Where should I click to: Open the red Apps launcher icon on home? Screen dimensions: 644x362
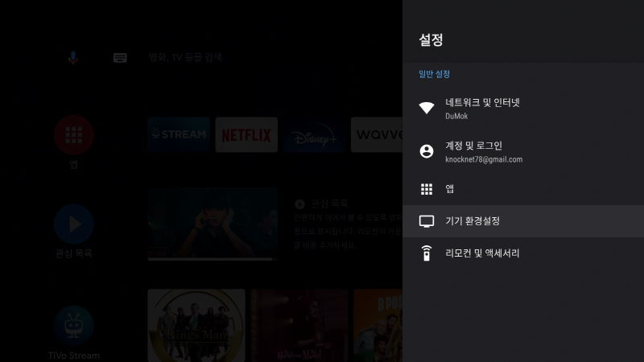[74, 135]
